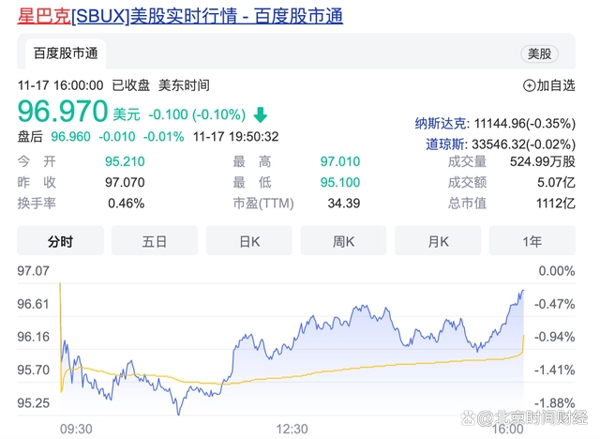
Task: Click the current price 96.970
Action: click(63, 111)
